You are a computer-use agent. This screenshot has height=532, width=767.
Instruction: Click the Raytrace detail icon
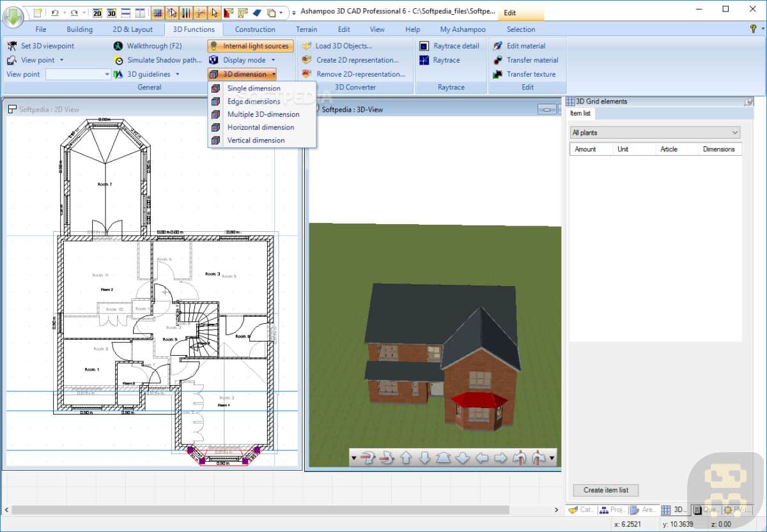pyautogui.click(x=424, y=46)
